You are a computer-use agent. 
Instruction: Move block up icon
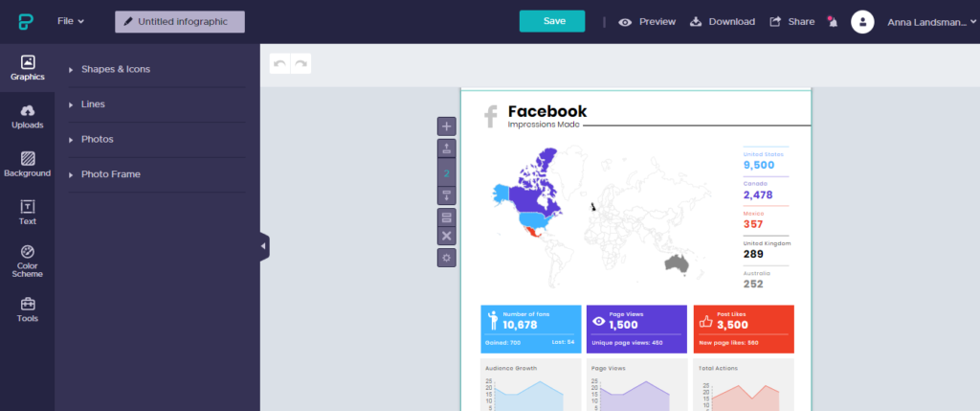(x=446, y=148)
